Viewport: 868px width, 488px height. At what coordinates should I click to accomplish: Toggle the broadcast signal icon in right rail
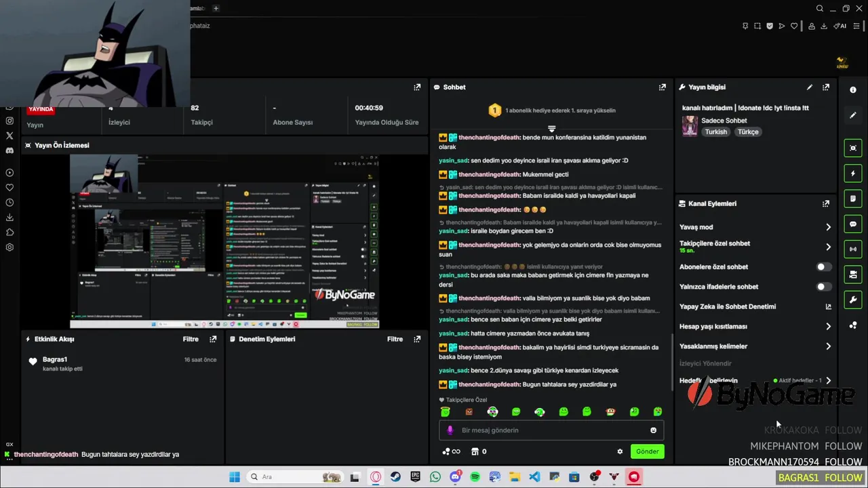click(x=853, y=249)
